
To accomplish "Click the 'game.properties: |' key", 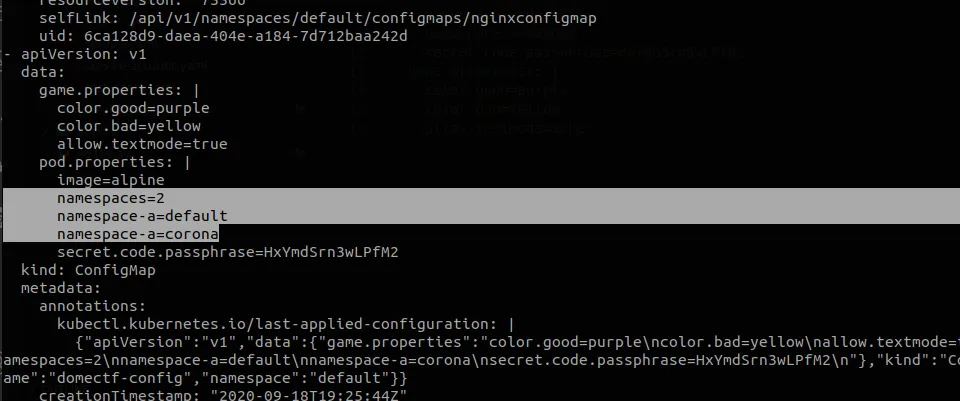I will click(x=119, y=90).
